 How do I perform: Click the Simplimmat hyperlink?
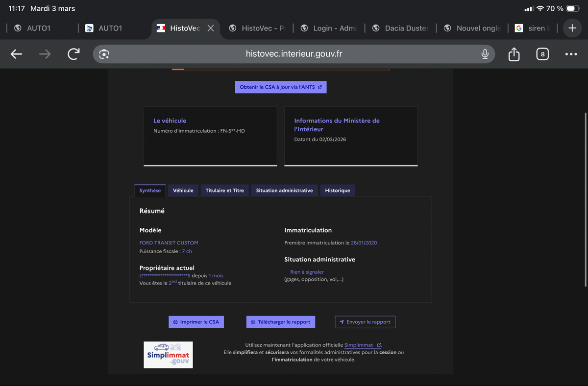point(359,345)
